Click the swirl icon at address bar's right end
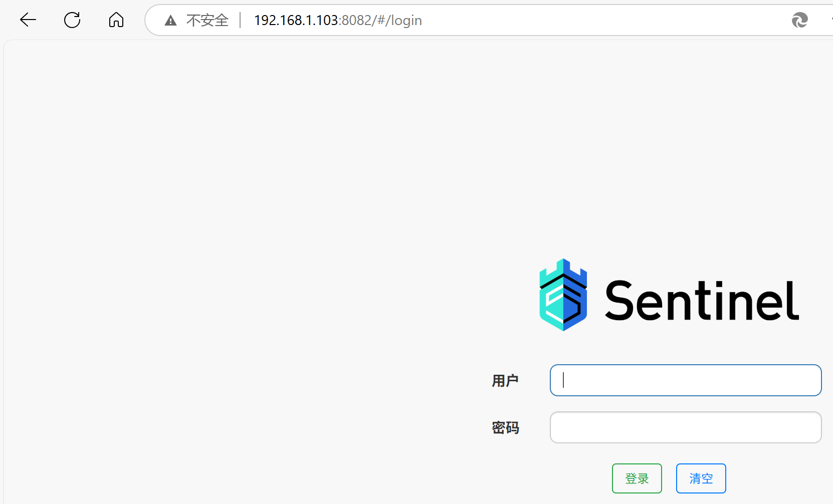This screenshot has height=504, width=833. [x=799, y=21]
